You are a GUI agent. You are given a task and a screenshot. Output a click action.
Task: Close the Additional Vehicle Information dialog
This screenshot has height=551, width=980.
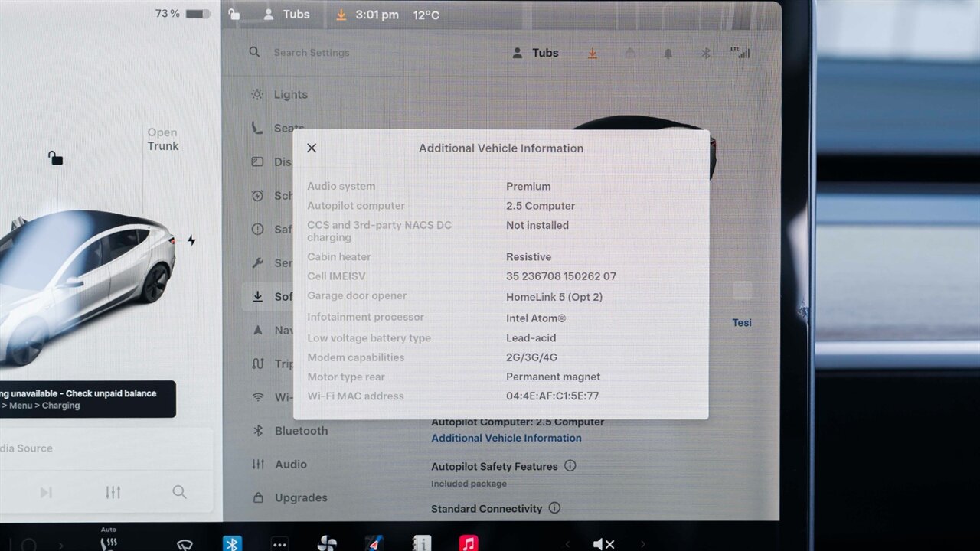pos(312,148)
